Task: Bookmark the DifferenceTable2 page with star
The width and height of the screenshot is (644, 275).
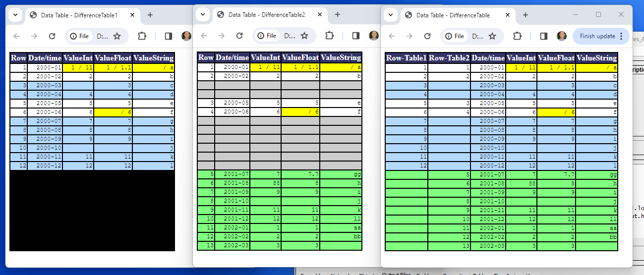Action: click(x=304, y=36)
